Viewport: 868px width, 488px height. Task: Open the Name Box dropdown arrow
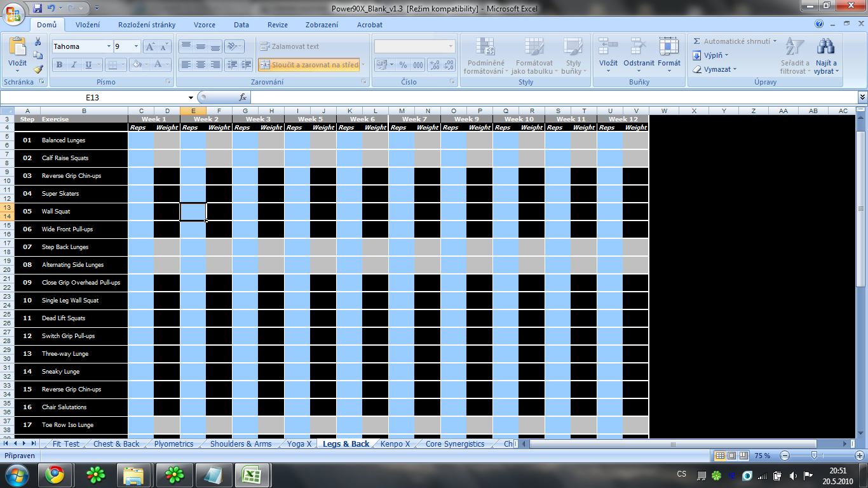191,98
